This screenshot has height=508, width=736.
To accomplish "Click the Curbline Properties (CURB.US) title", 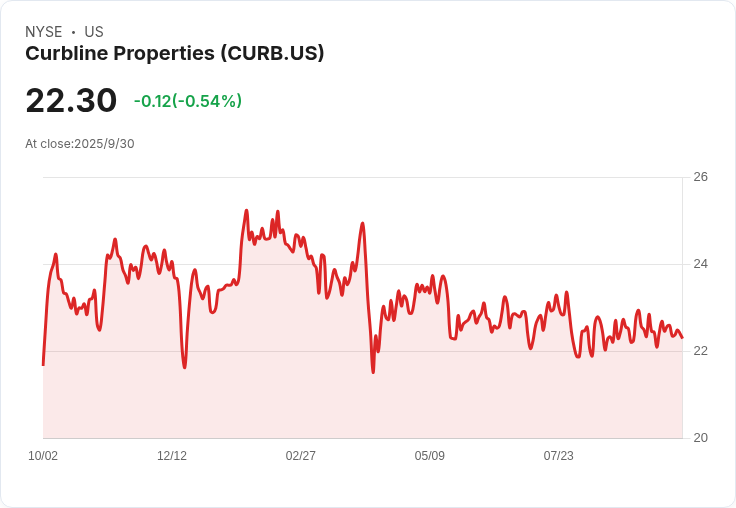I will point(175,54).
